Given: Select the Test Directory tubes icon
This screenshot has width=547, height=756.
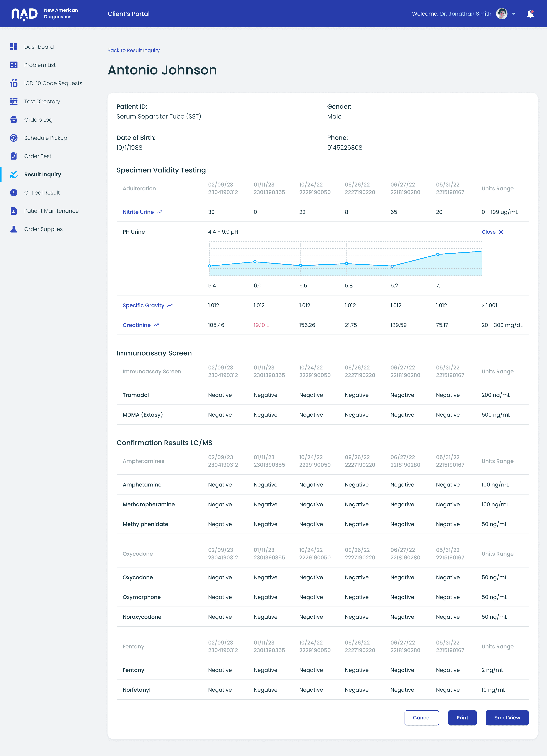Looking at the screenshot, I should coord(14,101).
